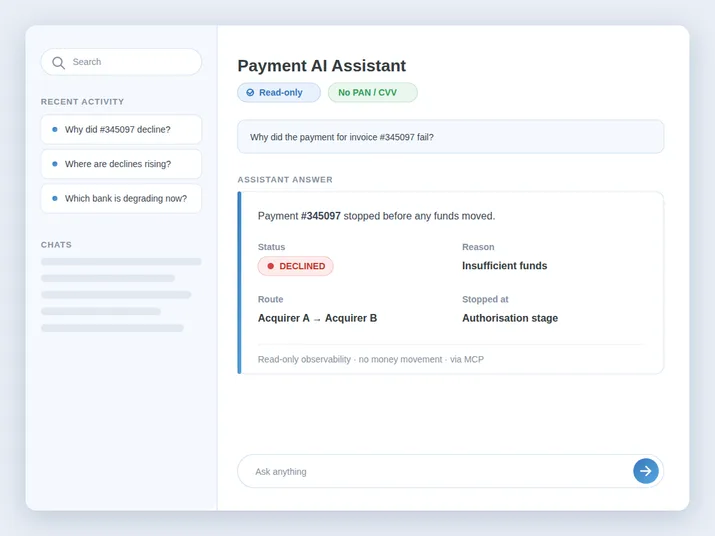Image resolution: width=715 pixels, height=536 pixels.
Task: Click the 'Reason' field label
Action: [x=478, y=247]
